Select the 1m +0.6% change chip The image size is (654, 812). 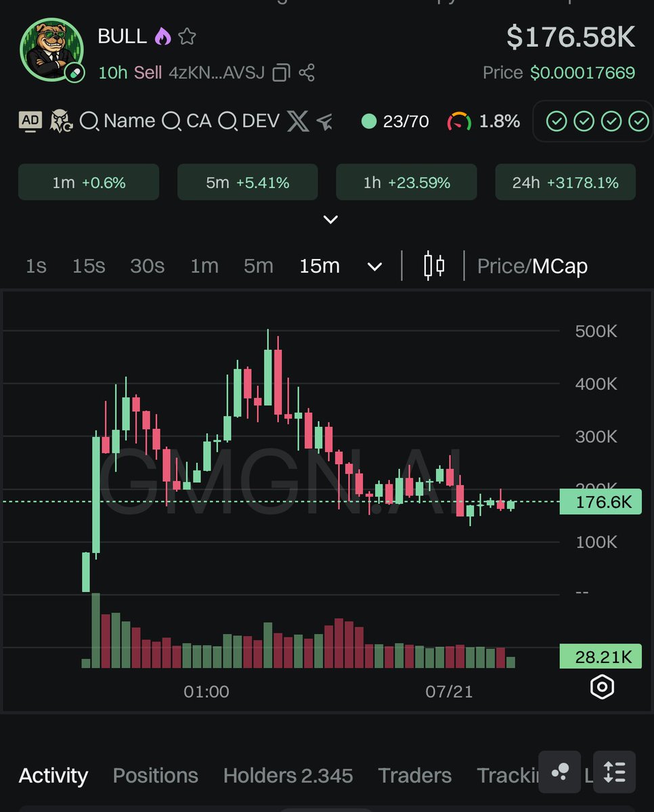[x=89, y=182]
